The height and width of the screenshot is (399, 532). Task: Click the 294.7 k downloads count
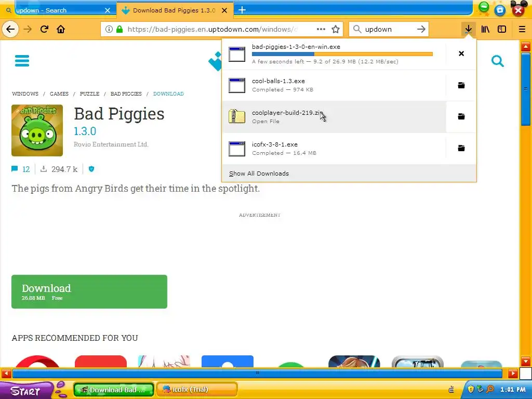tap(59, 169)
